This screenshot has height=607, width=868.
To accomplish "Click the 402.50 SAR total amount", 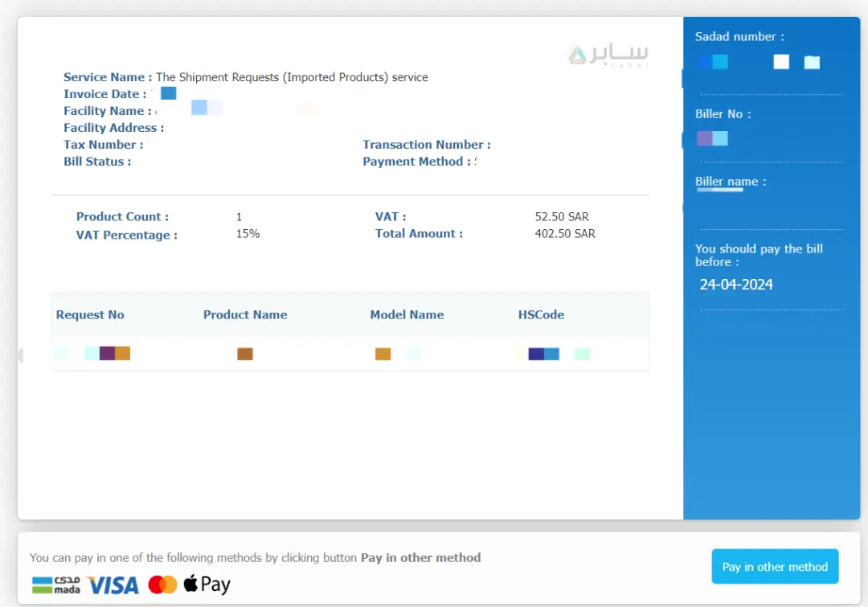I will coord(565,234).
